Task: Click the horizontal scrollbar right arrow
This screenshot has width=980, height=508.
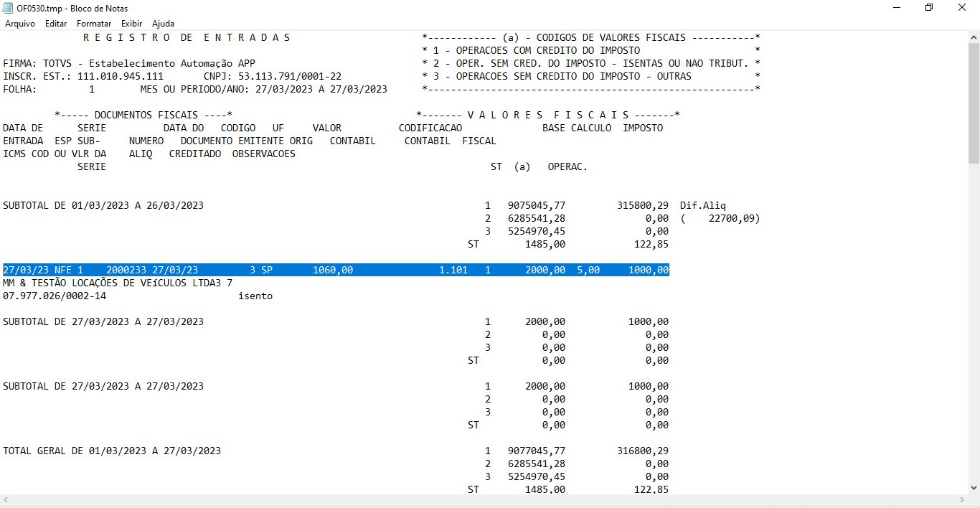Action: [x=961, y=500]
